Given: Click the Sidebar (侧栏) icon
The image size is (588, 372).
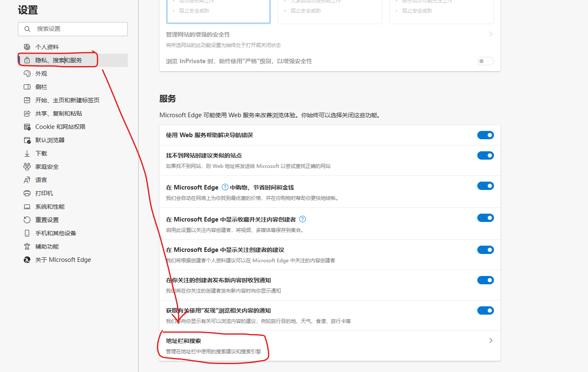Looking at the screenshot, I should click(27, 87).
